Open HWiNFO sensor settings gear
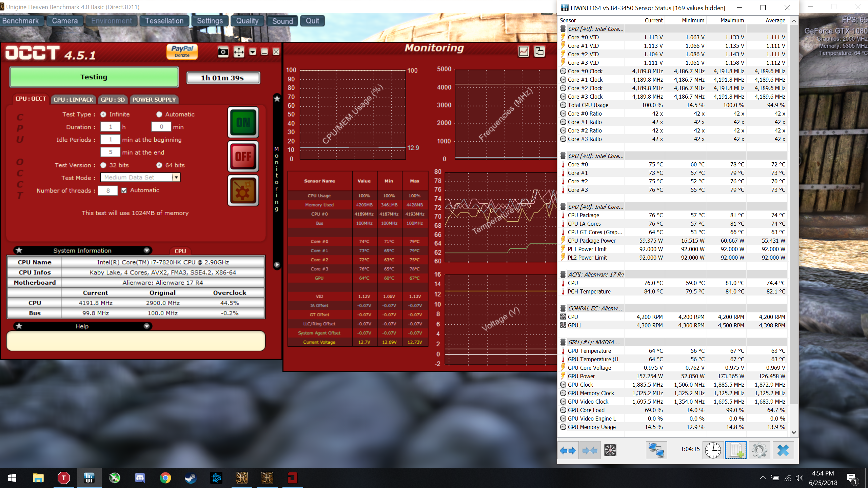The width and height of the screenshot is (868, 488). click(759, 450)
